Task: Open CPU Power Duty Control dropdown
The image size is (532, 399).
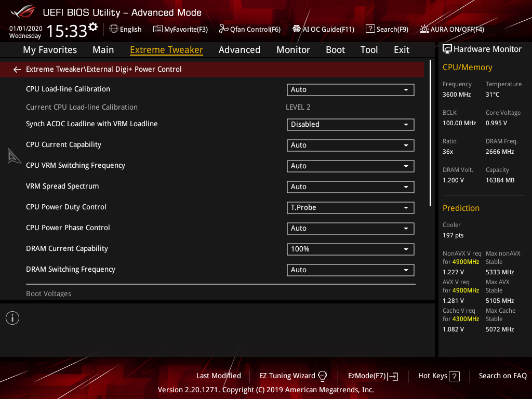Action: pos(351,208)
